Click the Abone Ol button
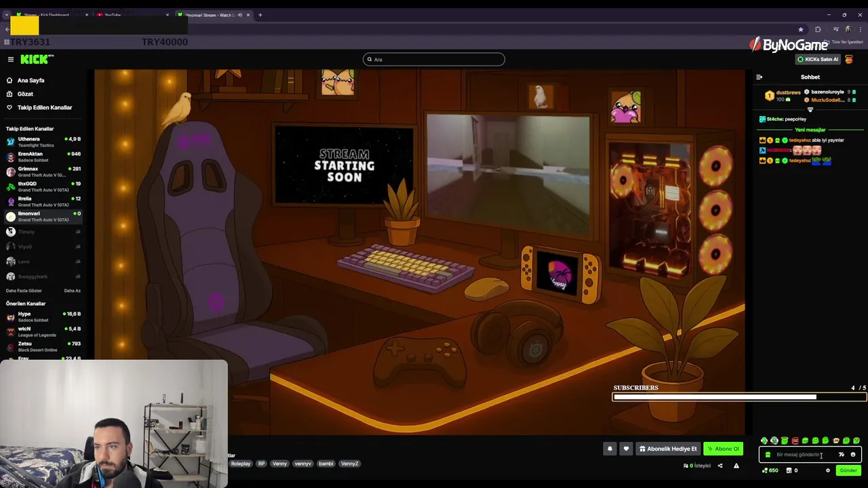The height and width of the screenshot is (488, 868). click(x=723, y=449)
